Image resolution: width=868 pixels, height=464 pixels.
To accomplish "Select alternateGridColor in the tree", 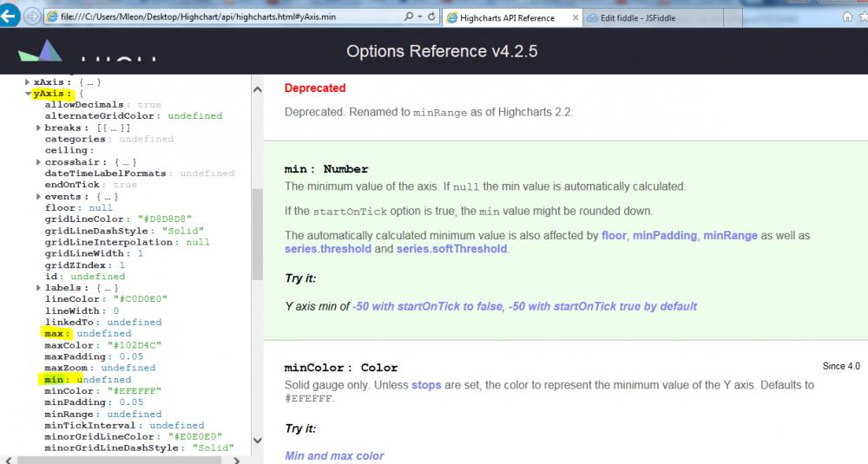I will coord(99,116).
